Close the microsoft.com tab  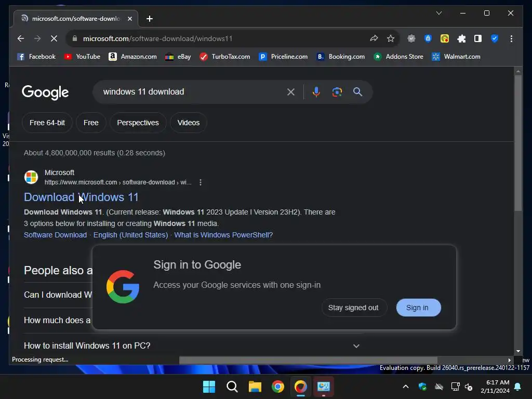pos(129,19)
